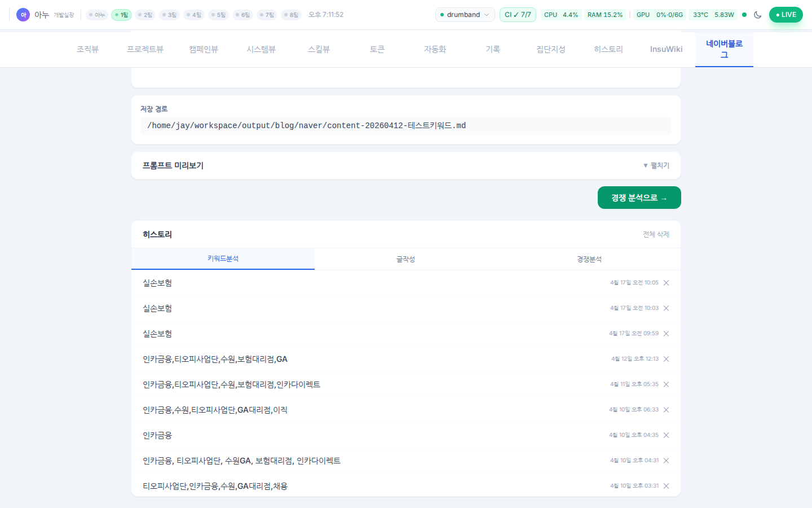Image resolution: width=812 pixels, height=508 pixels.
Task: Open the InsuWiki navigation tab
Action: (x=666, y=49)
